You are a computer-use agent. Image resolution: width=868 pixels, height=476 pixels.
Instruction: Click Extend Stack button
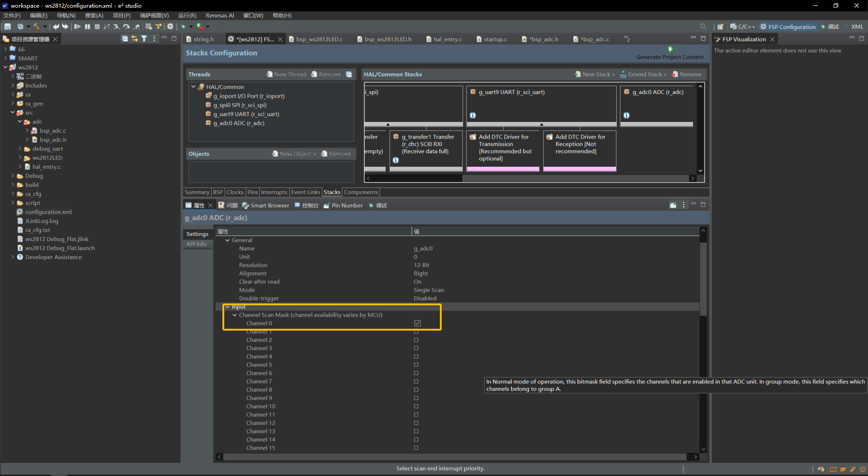coord(643,74)
